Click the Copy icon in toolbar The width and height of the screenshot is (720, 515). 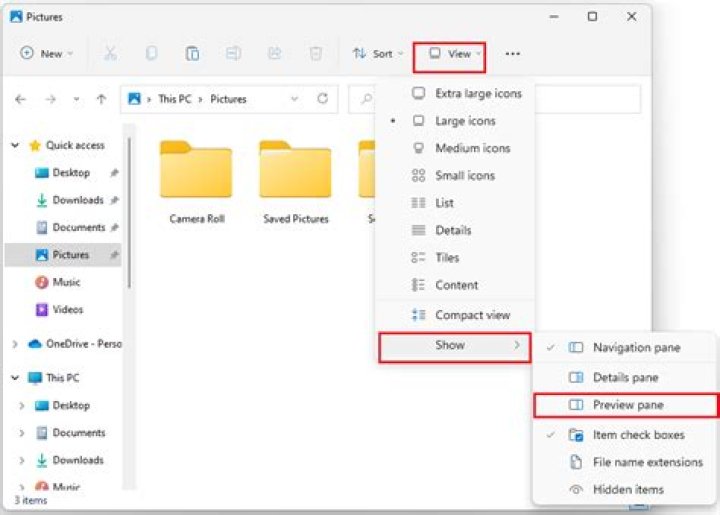pos(151,53)
